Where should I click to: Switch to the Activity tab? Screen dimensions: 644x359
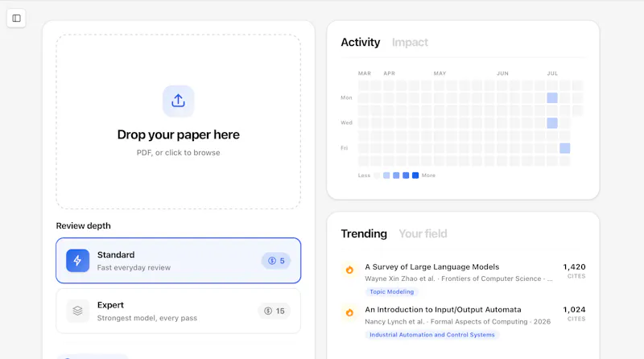[x=360, y=43]
